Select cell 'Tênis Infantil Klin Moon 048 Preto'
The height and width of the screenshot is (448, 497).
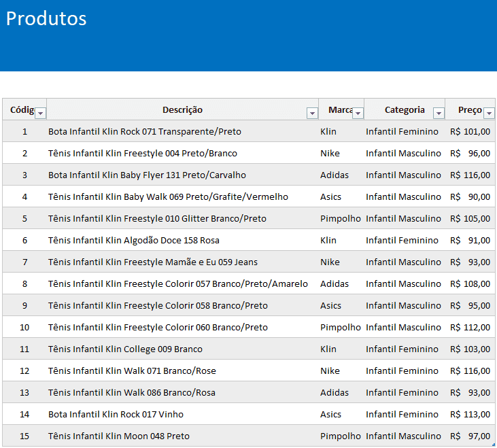[x=183, y=436]
